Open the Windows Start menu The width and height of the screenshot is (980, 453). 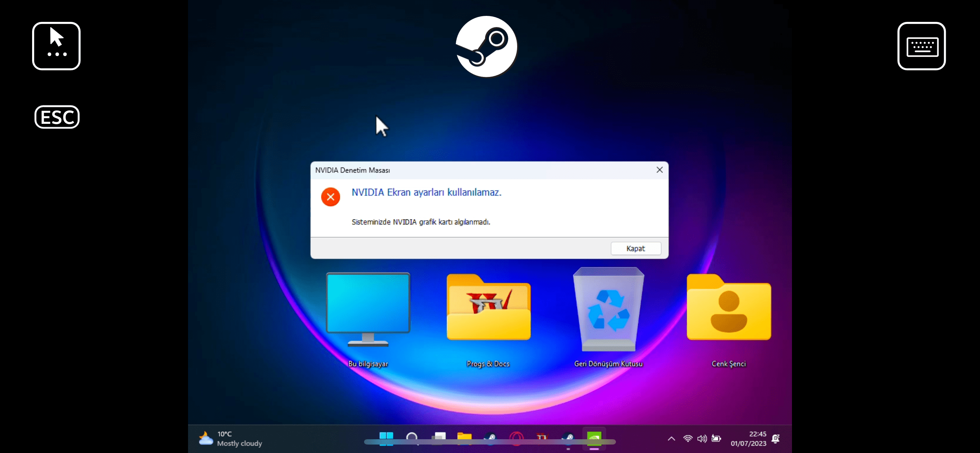tap(386, 438)
